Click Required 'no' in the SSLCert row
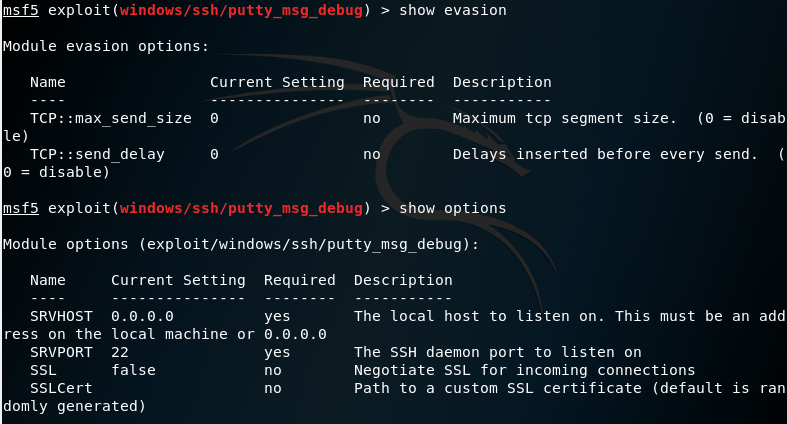Image resolution: width=787 pixels, height=424 pixels. click(x=273, y=389)
